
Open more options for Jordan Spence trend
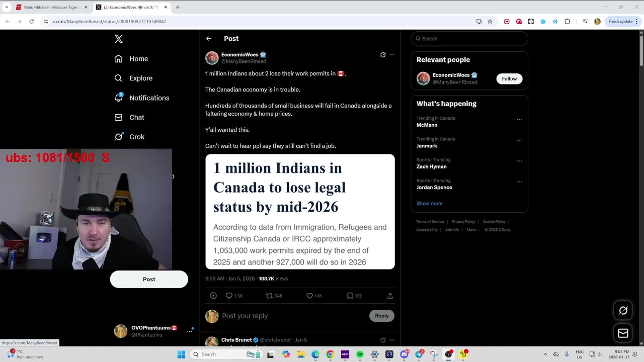coord(519,182)
